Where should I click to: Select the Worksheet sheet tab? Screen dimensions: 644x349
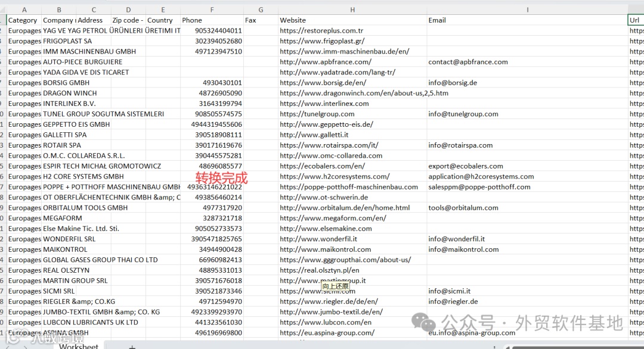pyautogui.click(x=79, y=345)
